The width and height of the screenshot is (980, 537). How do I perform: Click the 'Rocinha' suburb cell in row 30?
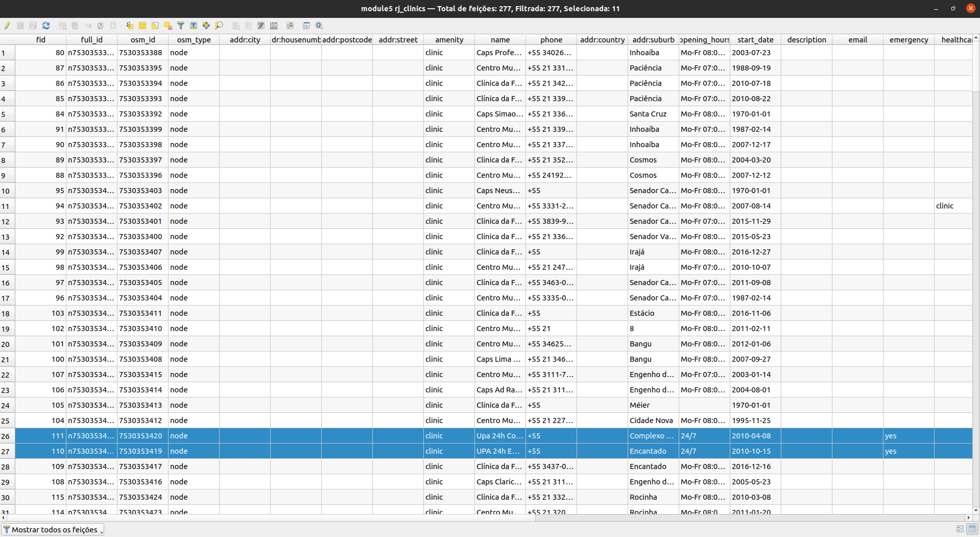click(654, 497)
